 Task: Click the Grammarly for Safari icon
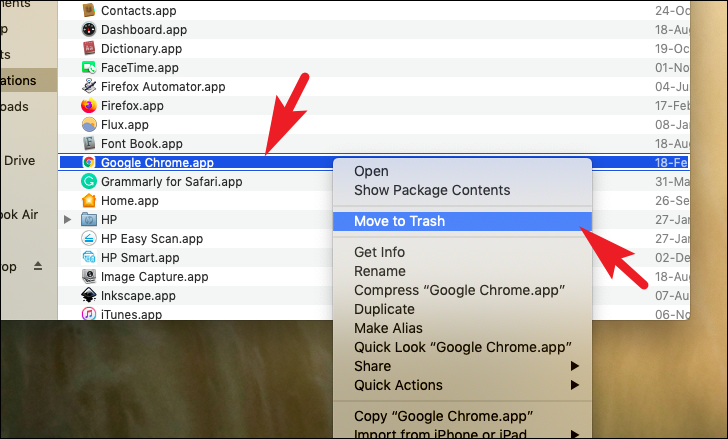(89, 181)
